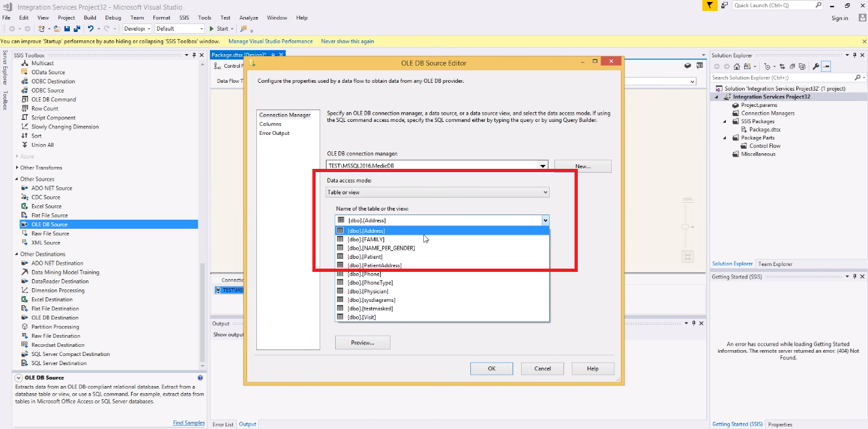Click the Save All toolbar icon
The image size is (868, 429).
coord(77,29)
